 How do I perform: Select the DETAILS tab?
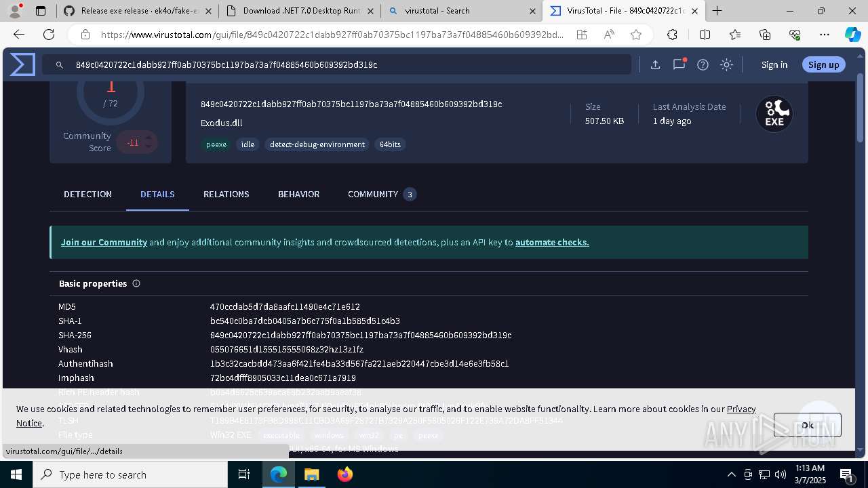coord(157,194)
